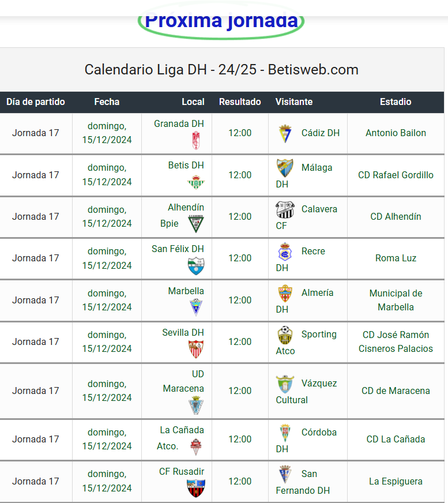The image size is (448, 503).
Task: Open the San Félix DH team link
Action: click(178, 249)
